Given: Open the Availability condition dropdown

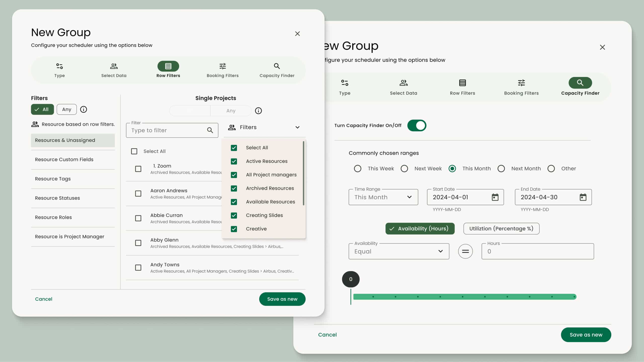Looking at the screenshot, I should [x=398, y=251].
